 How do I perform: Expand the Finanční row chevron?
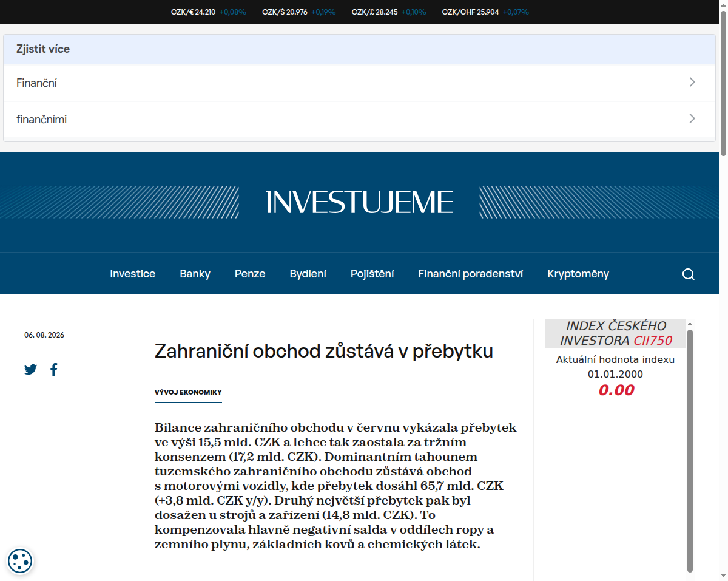coord(692,82)
